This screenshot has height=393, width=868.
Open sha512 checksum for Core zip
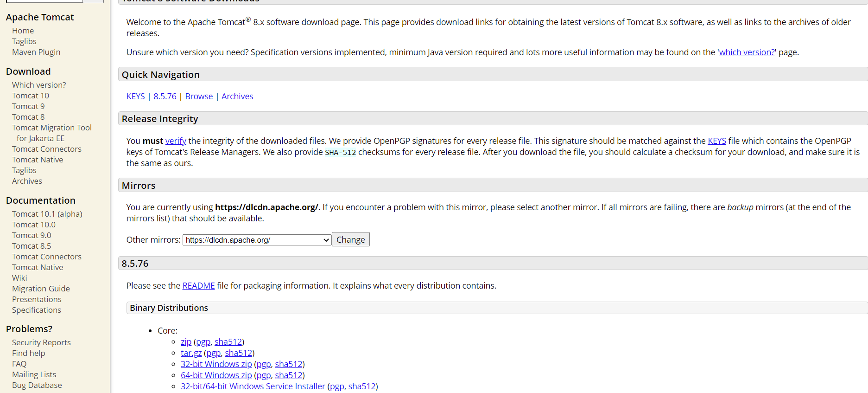pos(228,342)
